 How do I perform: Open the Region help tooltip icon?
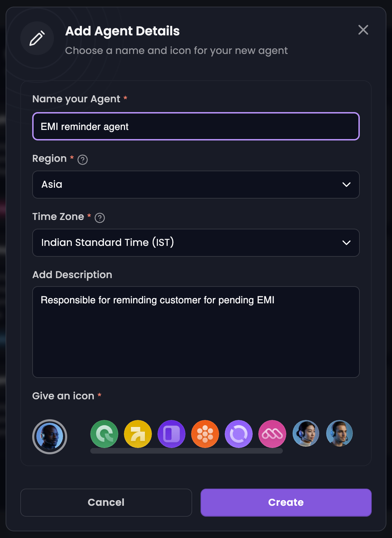(82, 160)
